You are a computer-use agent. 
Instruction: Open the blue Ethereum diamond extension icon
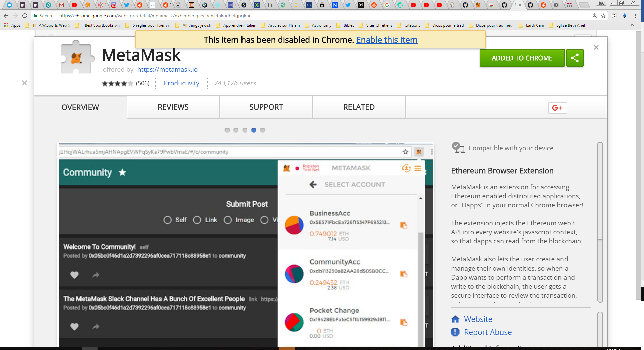coord(625,16)
